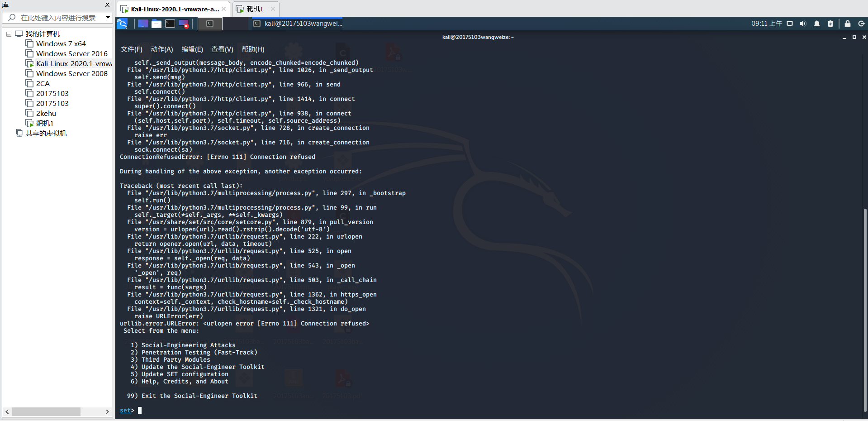Select Windows 7 x64 virtual machine
868x421 pixels.
pyautogui.click(x=61, y=44)
